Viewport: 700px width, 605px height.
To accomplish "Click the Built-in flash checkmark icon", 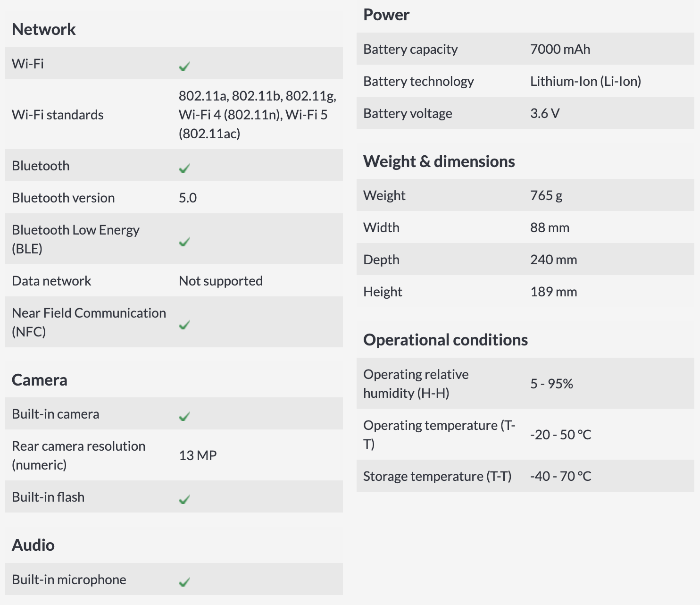I will coord(184,499).
